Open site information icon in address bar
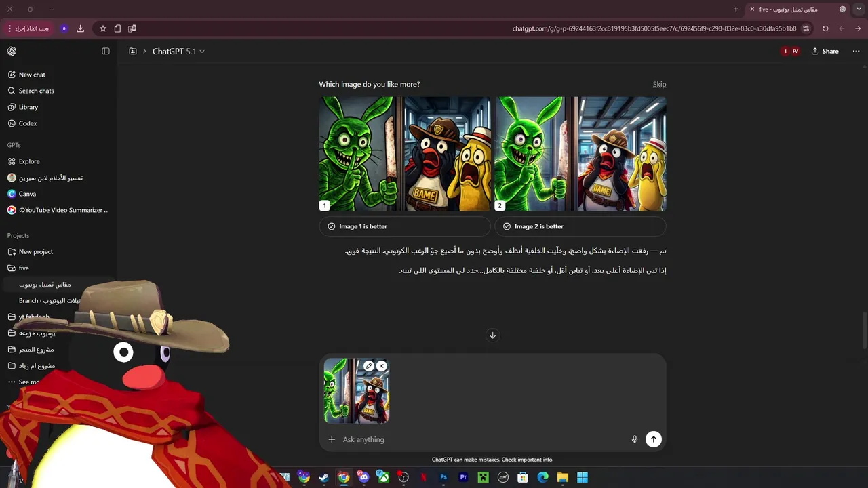Image resolution: width=868 pixels, height=488 pixels. pyautogui.click(x=806, y=28)
